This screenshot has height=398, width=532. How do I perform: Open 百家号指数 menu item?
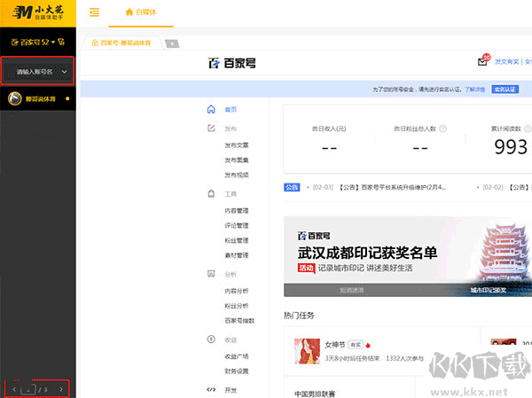239,321
